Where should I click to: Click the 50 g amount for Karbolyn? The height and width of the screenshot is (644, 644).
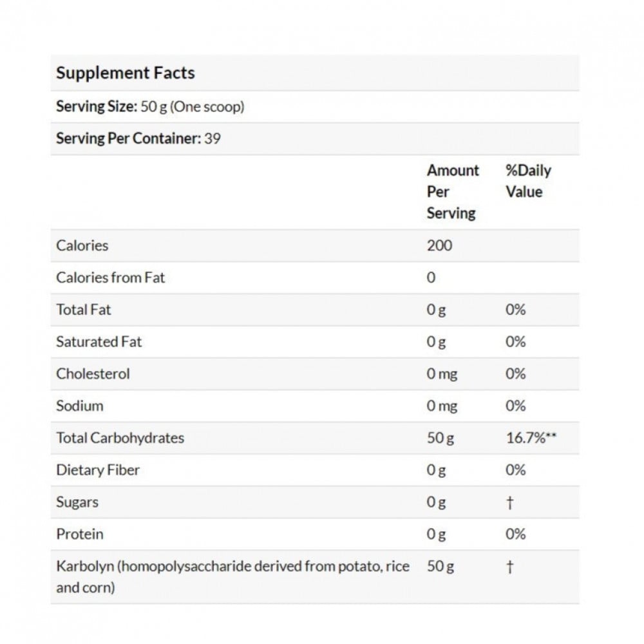[440, 567]
